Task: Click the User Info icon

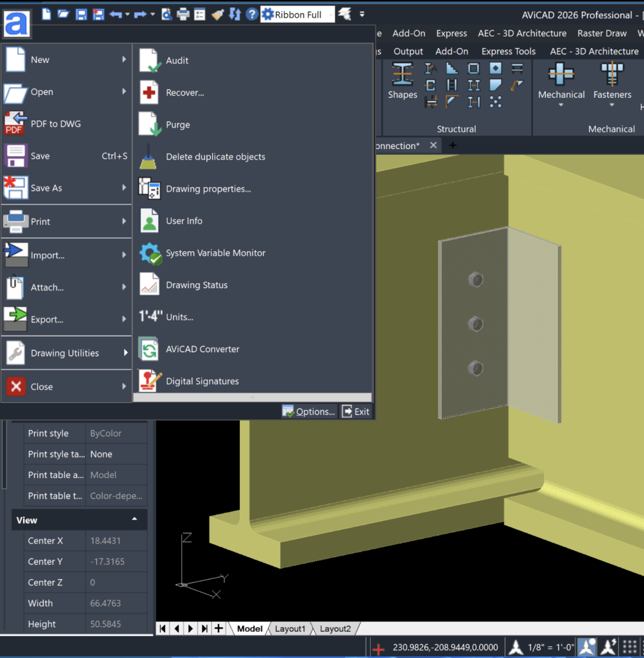Action: pos(149,221)
